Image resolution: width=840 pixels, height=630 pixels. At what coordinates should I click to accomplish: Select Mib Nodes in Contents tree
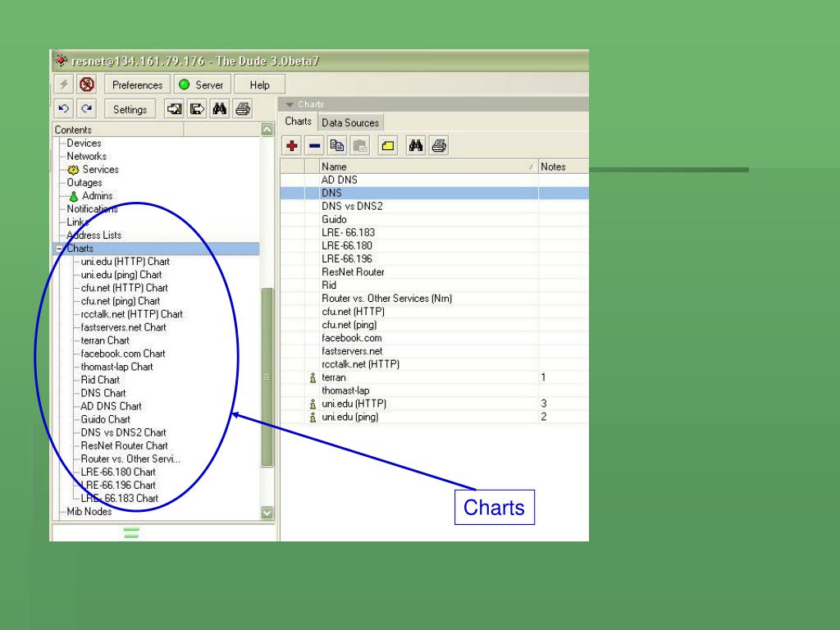89,512
